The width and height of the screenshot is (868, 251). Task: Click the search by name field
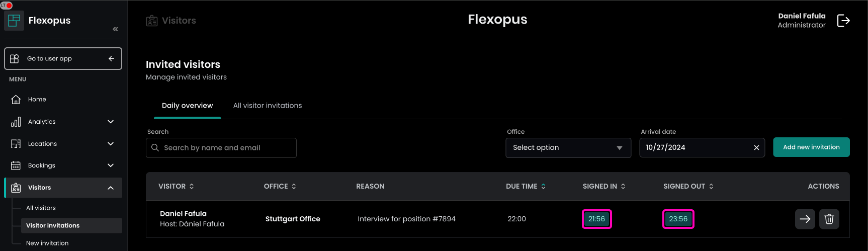[221, 148]
